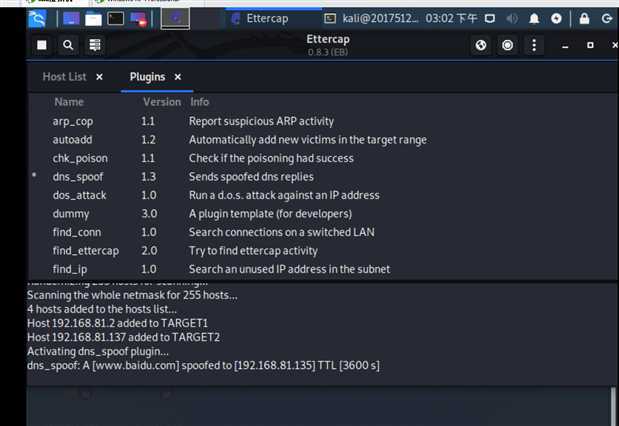Select the workspace switcher thumbnail
619x426 pixels.
(175, 19)
